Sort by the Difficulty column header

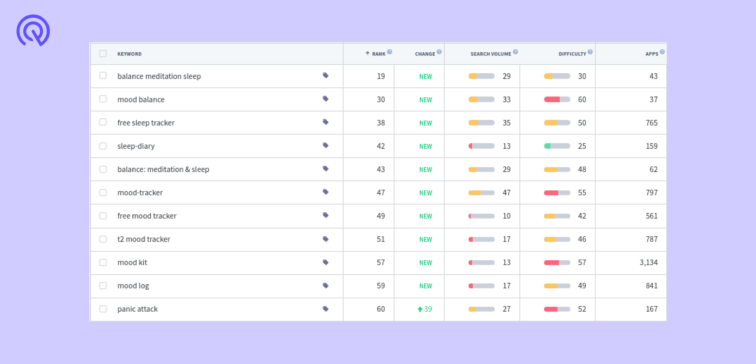pos(572,54)
